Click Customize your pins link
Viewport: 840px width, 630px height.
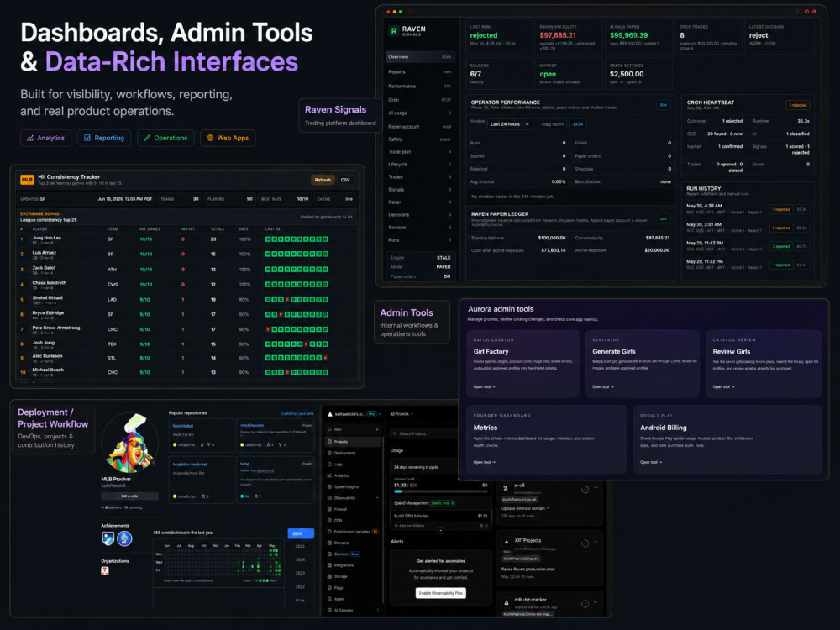point(297,413)
